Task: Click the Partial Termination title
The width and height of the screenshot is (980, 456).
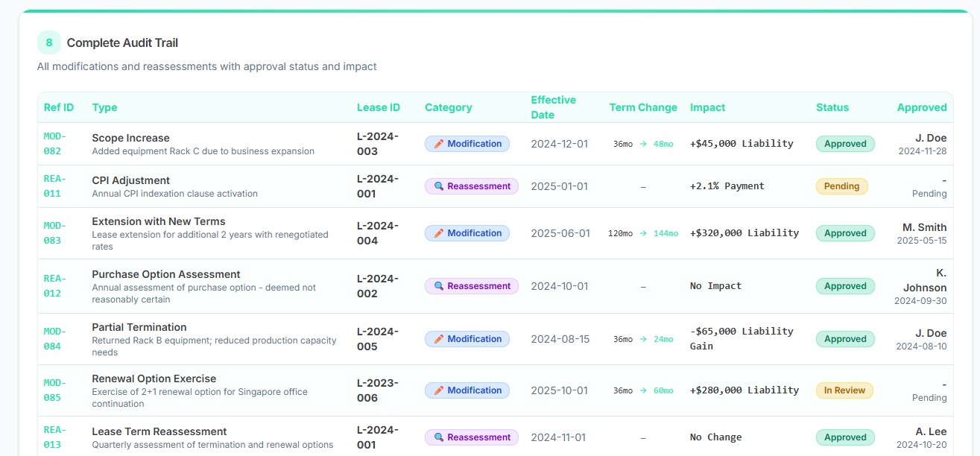Action: tap(139, 327)
